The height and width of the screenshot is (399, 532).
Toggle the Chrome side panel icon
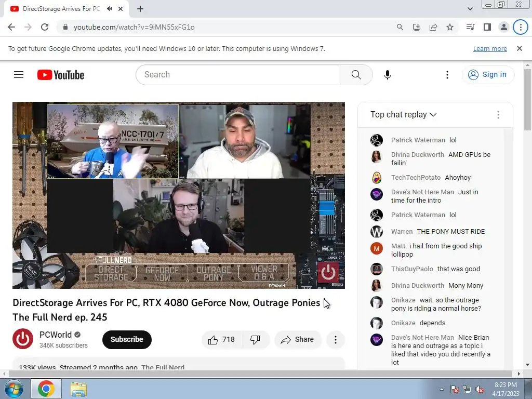pyautogui.click(x=487, y=27)
